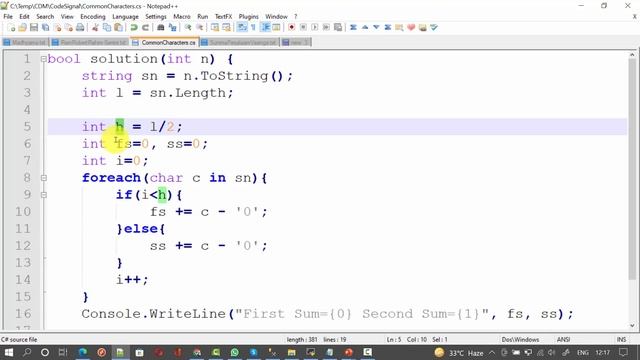
Task: Click the Save All toolbar icon
Action: coord(45,27)
